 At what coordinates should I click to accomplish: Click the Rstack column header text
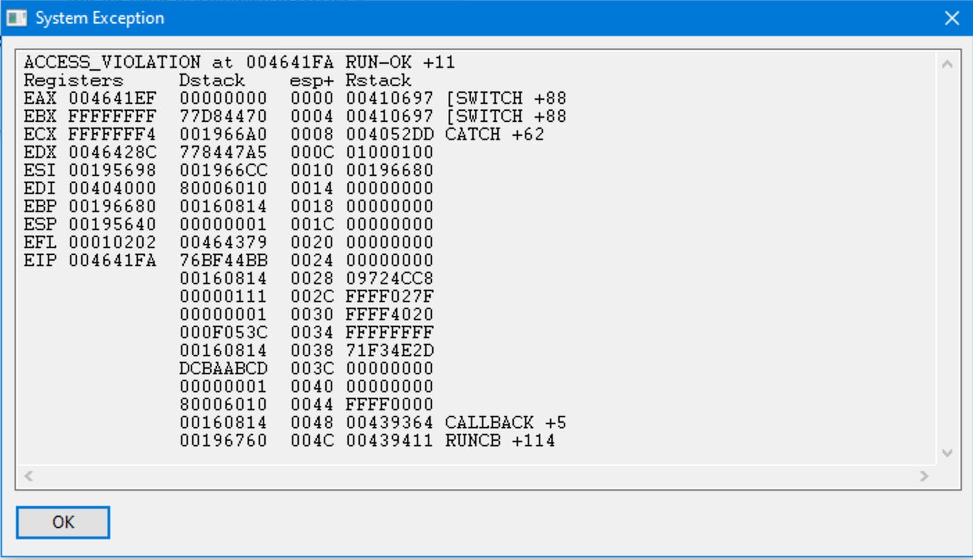tap(379, 80)
